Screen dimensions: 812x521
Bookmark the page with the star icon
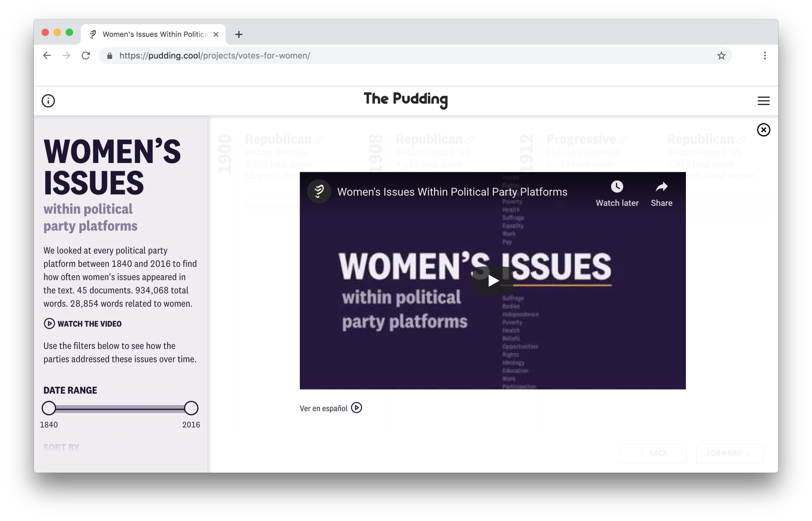[x=721, y=56]
